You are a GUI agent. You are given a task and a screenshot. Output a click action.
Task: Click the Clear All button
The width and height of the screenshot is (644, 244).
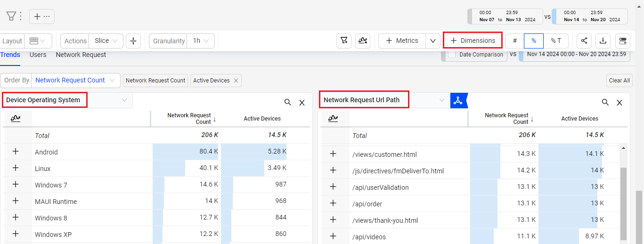619,81
